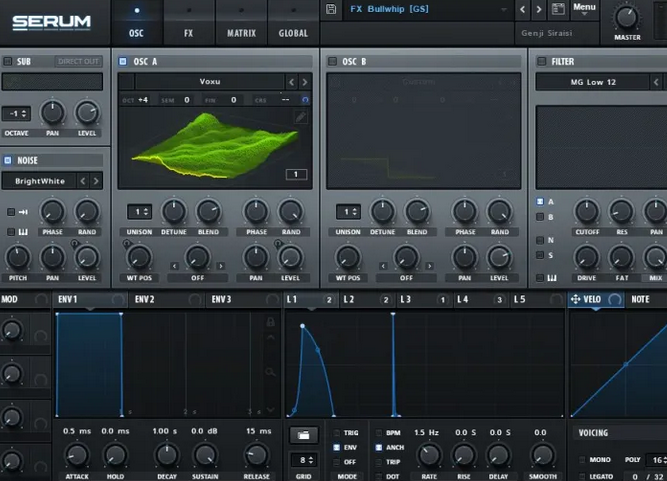Select next OSC B warp mode

pos(430,266)
